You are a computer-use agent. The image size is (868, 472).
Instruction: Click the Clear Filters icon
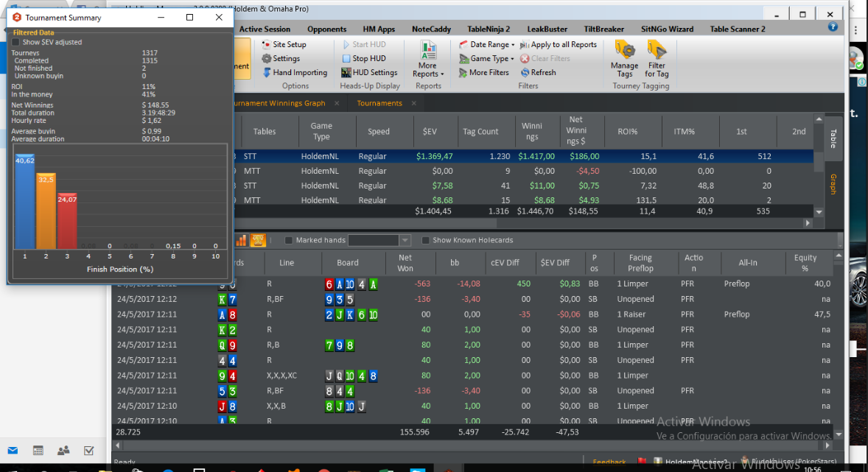click(x=525, y=58)
